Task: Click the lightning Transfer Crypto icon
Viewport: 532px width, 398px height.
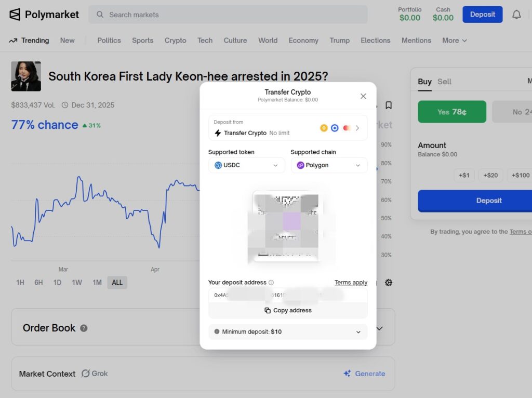Action: pyautogui.click(x=218, y=133)
